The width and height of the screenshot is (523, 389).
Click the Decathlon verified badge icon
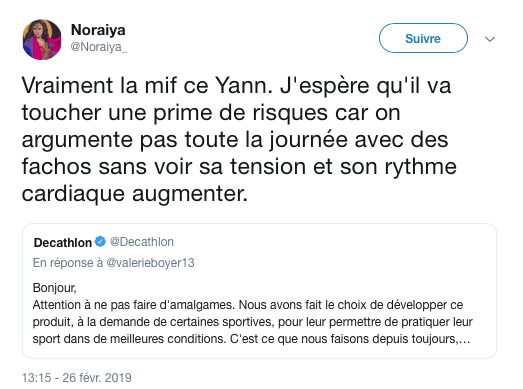(x=100, y=242)
